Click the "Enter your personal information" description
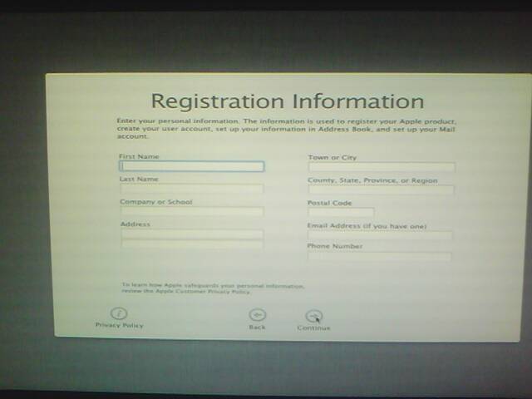Image resolution: width=532 pixels, height=399 pixels. 287,128
